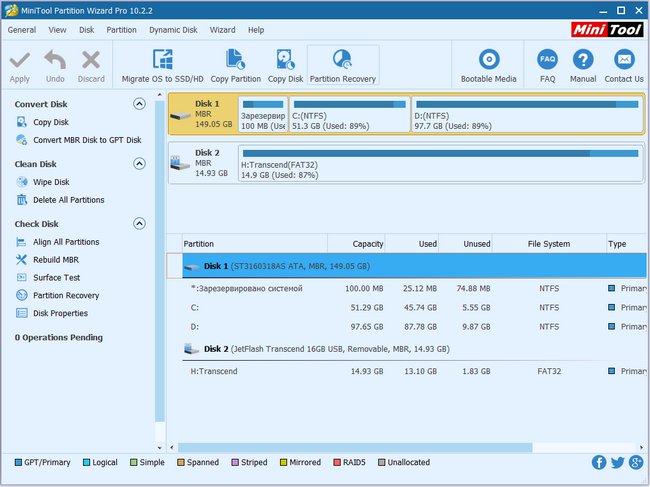Select the D: partition row
Screen dimensions: 650x487
(414, 327)
